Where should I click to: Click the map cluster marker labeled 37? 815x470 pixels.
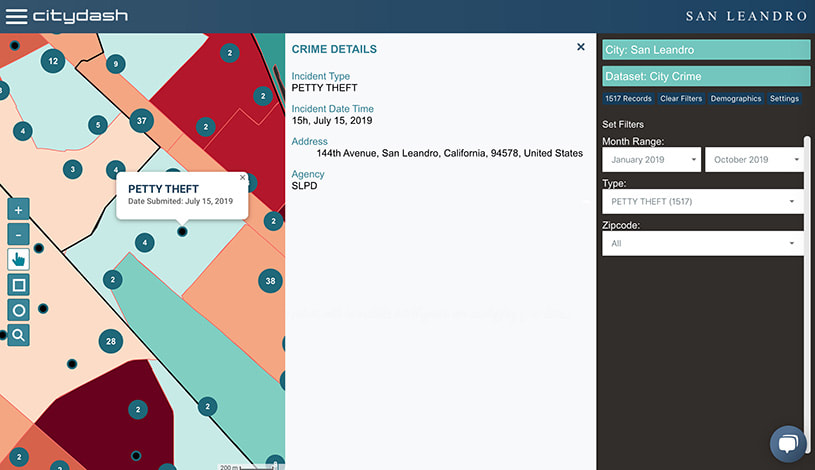[x=141, y=122]
